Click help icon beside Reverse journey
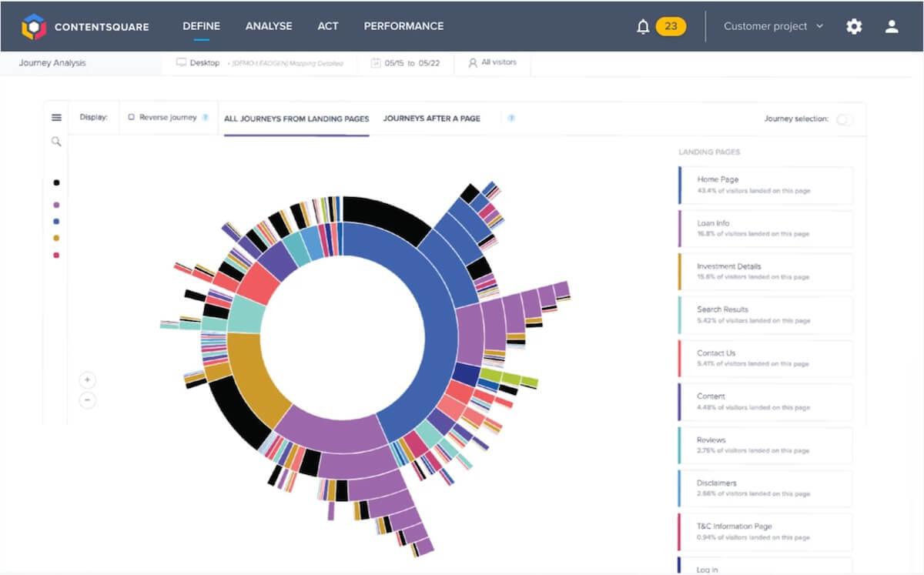This screenshot has width=924, height=575. click(206, 118)
